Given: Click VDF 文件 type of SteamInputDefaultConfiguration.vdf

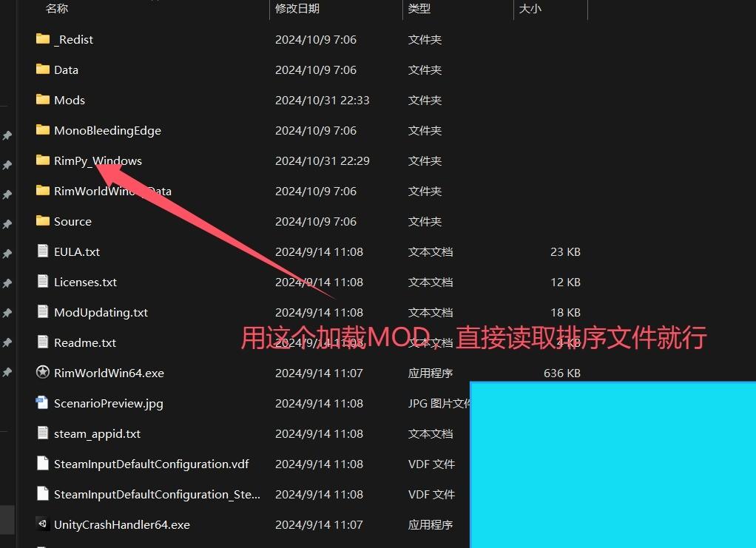Looking at the screenshot, I should (431, 464).
